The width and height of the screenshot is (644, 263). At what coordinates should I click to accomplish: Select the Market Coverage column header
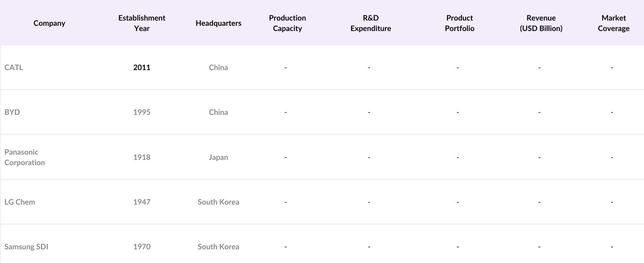click(x=613, y=23)
